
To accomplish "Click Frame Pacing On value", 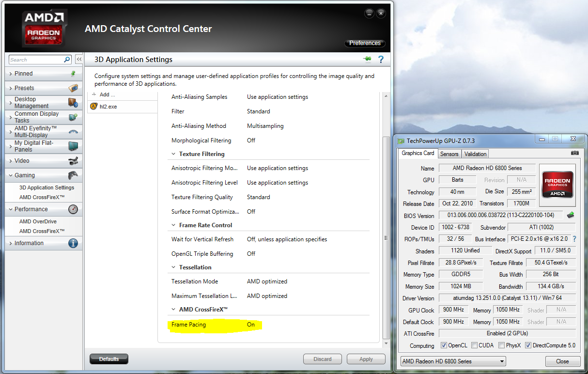I will coord(251,325).
